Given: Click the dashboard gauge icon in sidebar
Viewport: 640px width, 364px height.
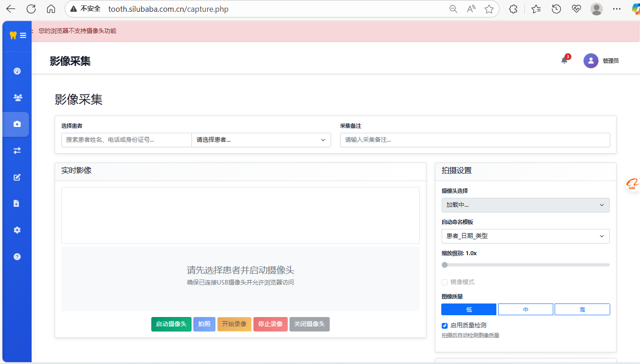Looking at the screenshot, I should 17,71.
